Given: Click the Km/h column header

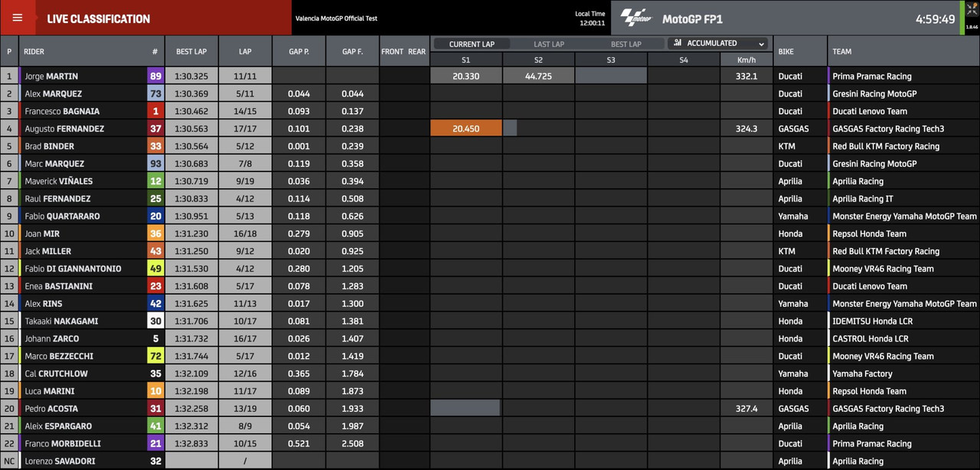Looking at the screenshot, I should tap(746, 59).
